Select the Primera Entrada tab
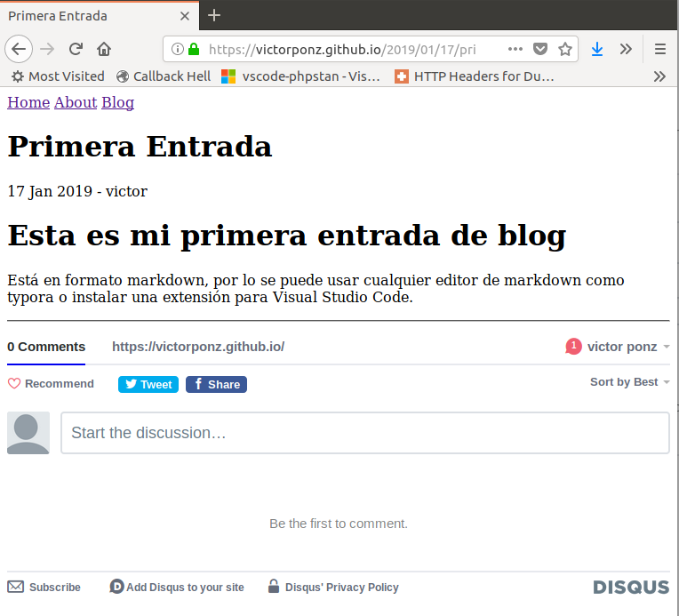Image resolution: width=679 pixels, height=616 pixels. click(x=100, y=16)
